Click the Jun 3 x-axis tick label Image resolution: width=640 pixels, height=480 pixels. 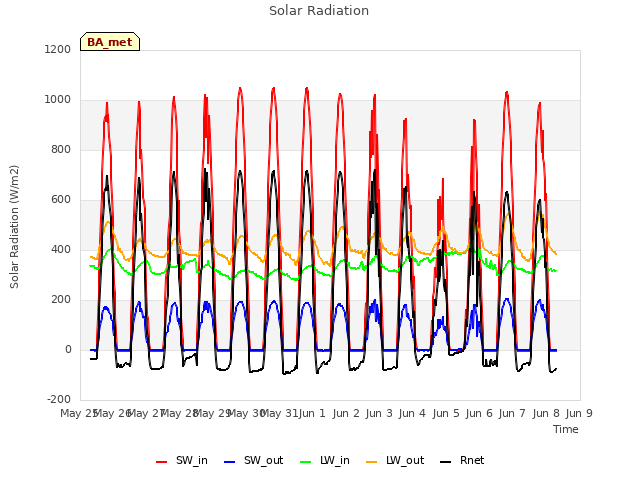coord(379,413)
